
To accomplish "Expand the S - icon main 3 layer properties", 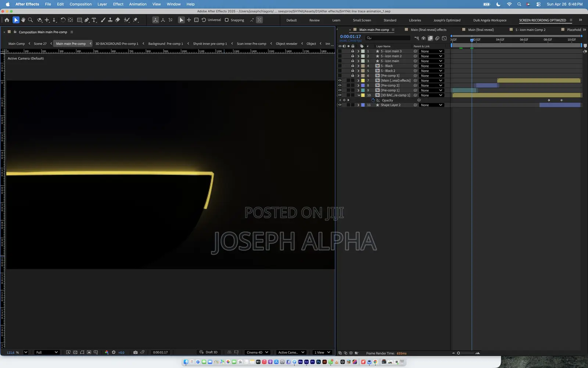I will click(x=358, y=51).
